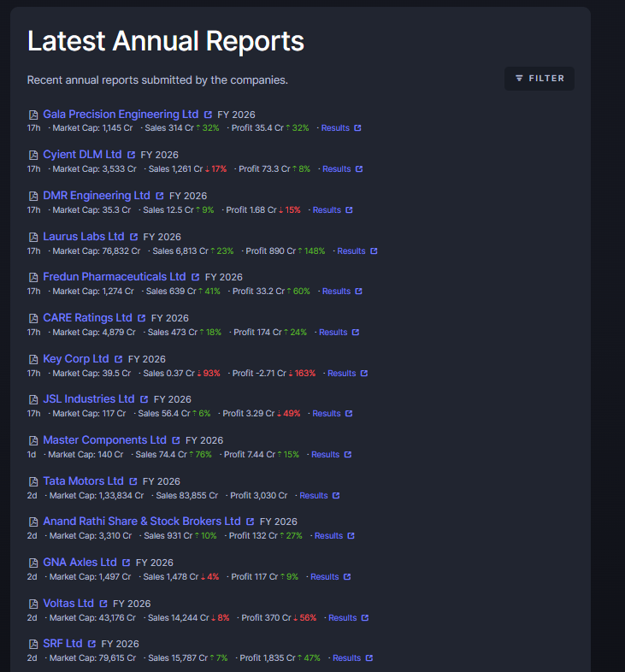625x672 pixels.
Task: Click external link icon after Tata Motors Ltd
Action: tap(133, 482)
